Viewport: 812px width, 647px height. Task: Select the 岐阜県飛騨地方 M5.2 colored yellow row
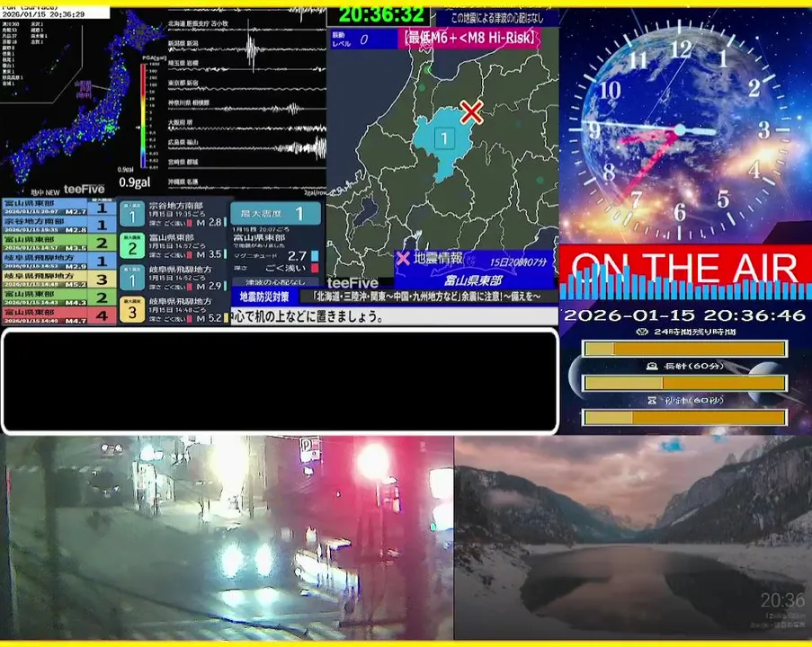58,279
